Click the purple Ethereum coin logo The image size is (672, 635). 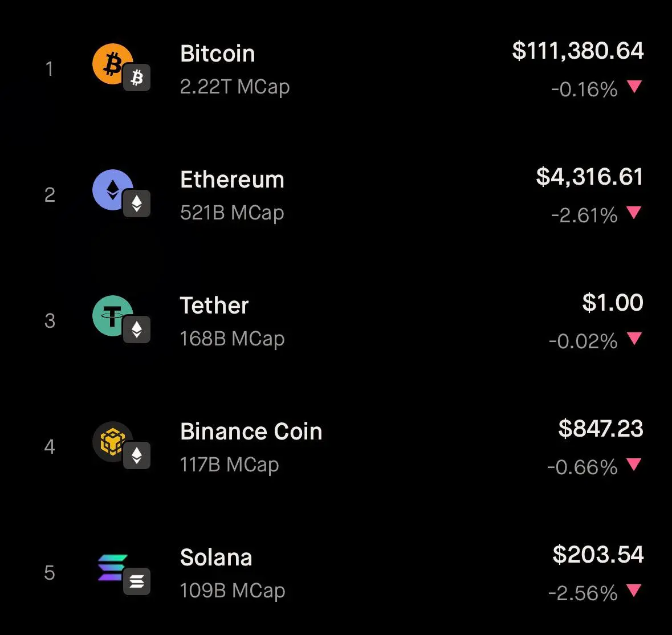click(113, 189)
